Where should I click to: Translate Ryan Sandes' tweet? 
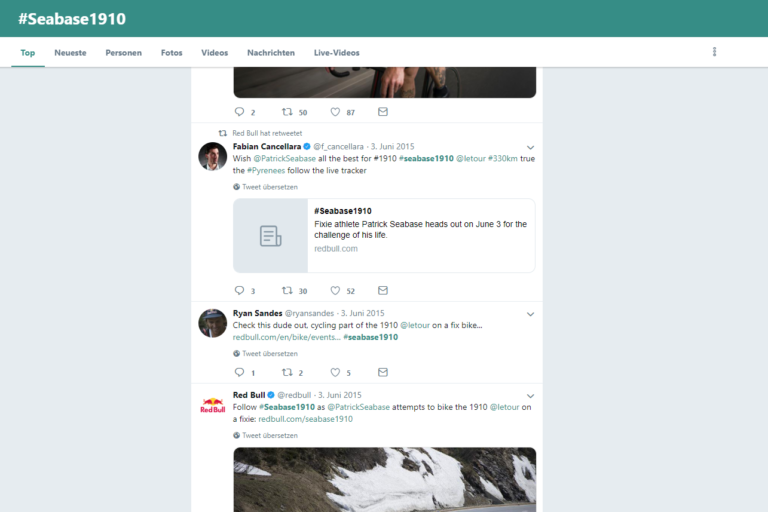click(270, 353)
